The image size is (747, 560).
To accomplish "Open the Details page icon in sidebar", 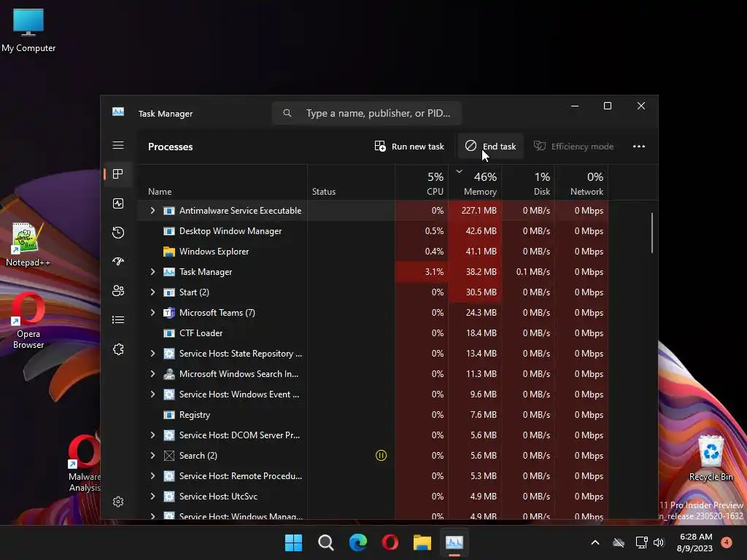I will (118, 320).
